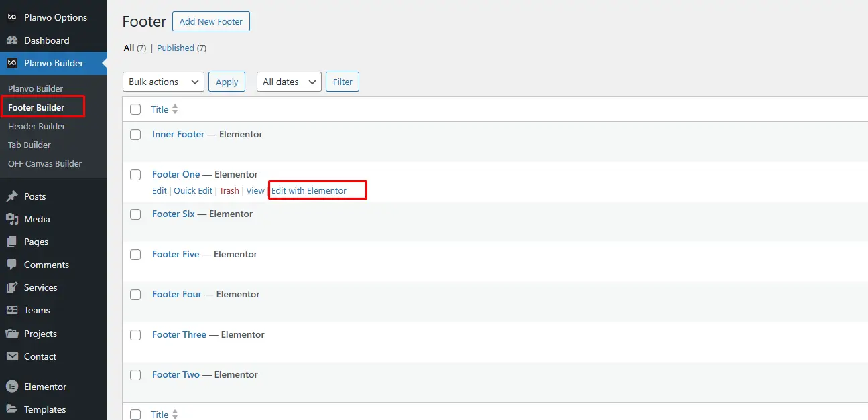The height and width of the screenshot is (420, 868).
Task: Open the Comments bubble icon
Action: pos(11,265)
